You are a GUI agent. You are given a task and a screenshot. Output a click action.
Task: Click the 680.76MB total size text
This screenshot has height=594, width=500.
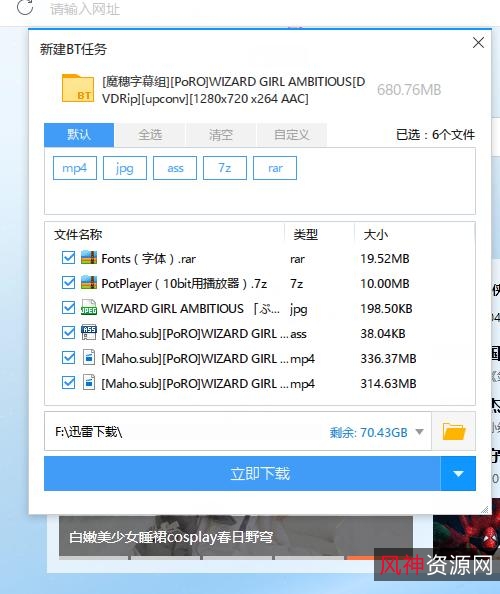[x=409, y=90]
